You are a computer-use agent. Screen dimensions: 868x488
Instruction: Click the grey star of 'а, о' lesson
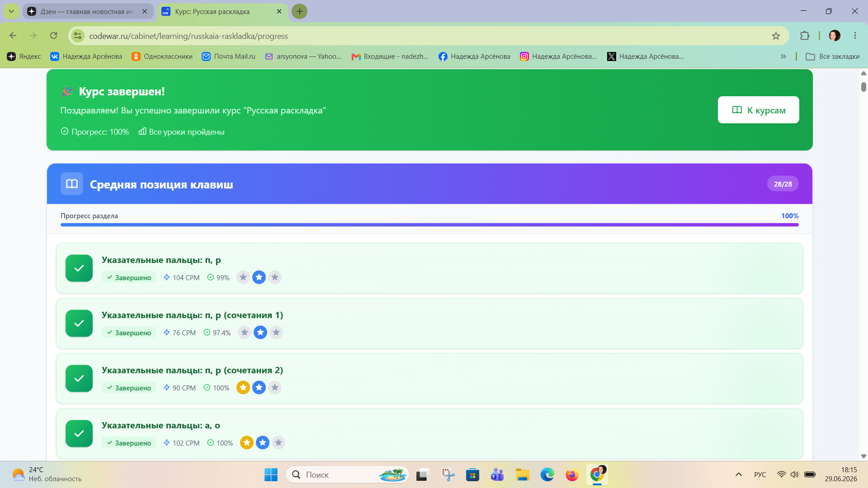coord(278,443)
